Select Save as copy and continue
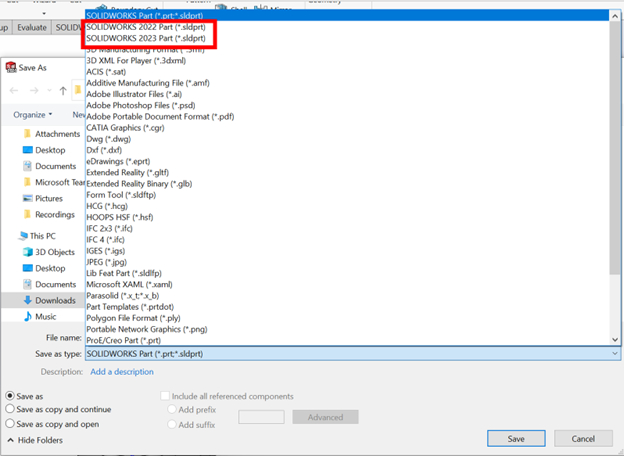Viewport: 624px width, 456px height. 10,409
